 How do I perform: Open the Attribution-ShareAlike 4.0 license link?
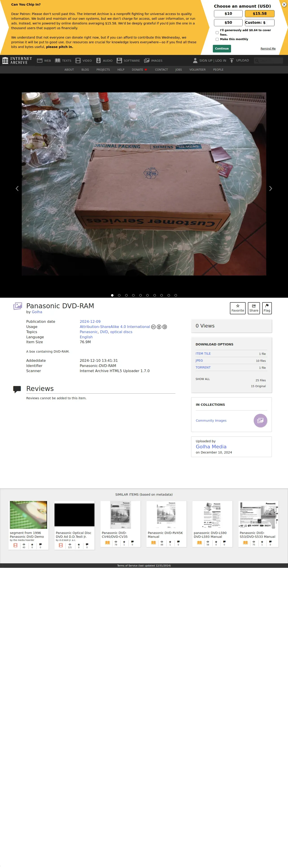[x=115, y=327]
